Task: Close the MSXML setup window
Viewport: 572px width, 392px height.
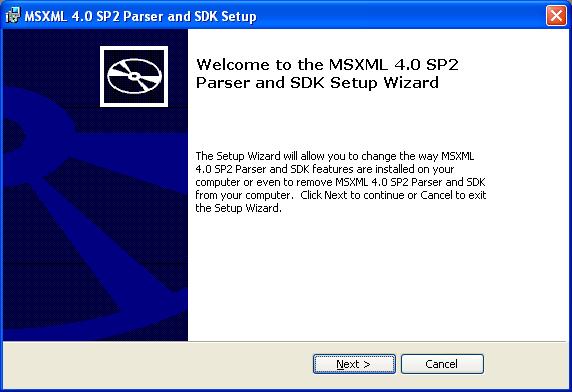Action: [x=556, y=16]
